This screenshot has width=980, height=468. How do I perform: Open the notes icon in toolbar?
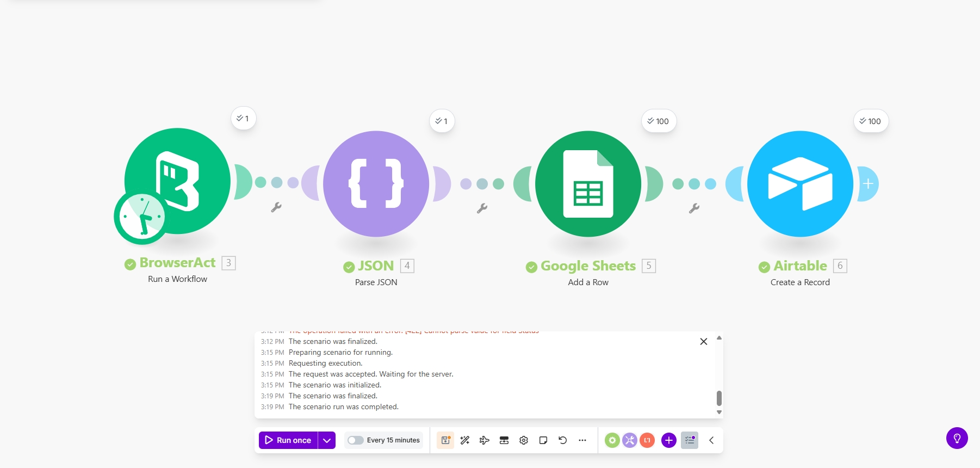pos(543,440)
